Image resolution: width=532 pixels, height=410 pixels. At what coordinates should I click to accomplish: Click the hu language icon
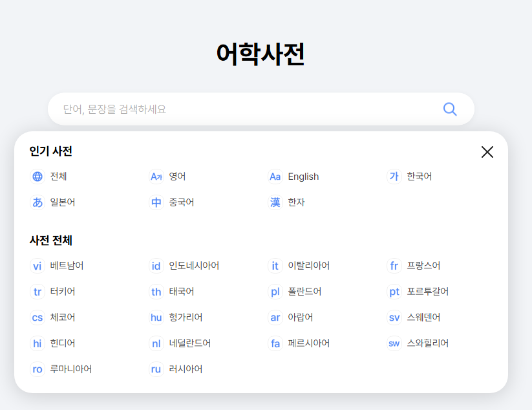pyautogui.click(x=156, y=318)
